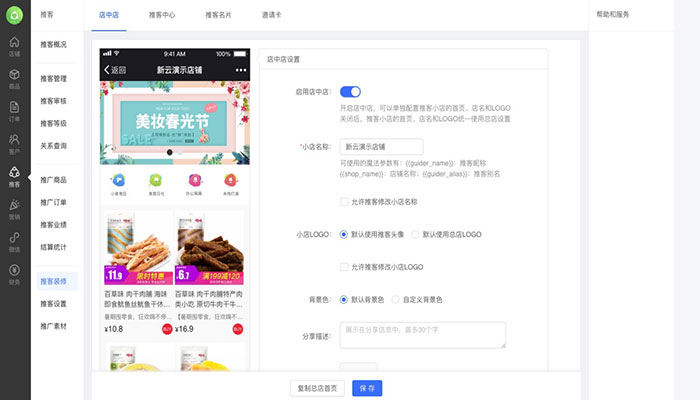Open the 店铺 (shop) sidebar icon
This screenshot has width=700, height=400.
(x=14, y=46)
